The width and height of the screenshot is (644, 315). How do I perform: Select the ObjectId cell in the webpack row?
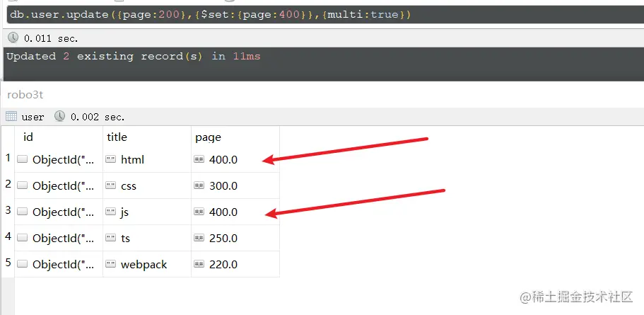59,264
